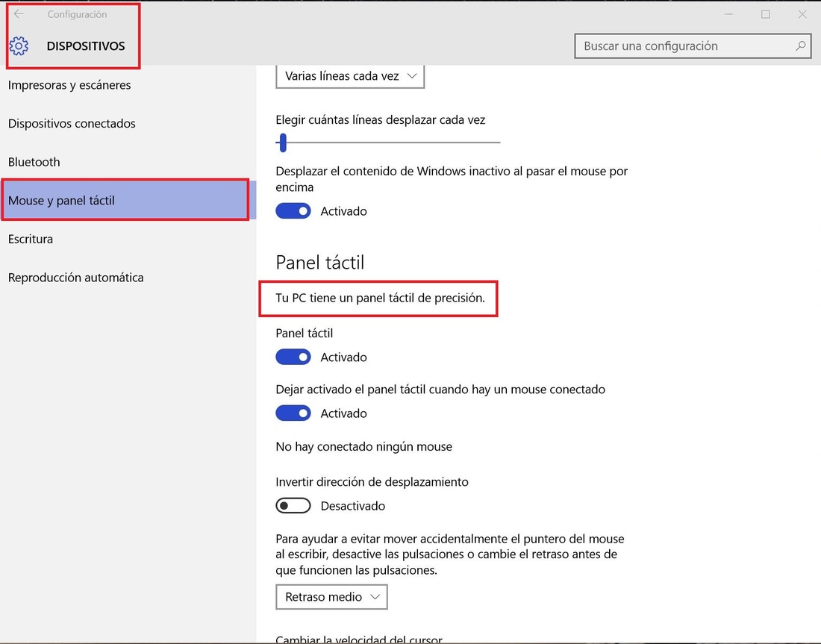Minimize the Configuración window

728,14
